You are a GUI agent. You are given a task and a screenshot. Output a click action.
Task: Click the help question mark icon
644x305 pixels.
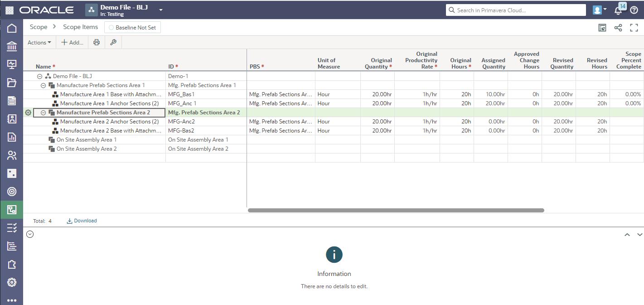(634, 10)
